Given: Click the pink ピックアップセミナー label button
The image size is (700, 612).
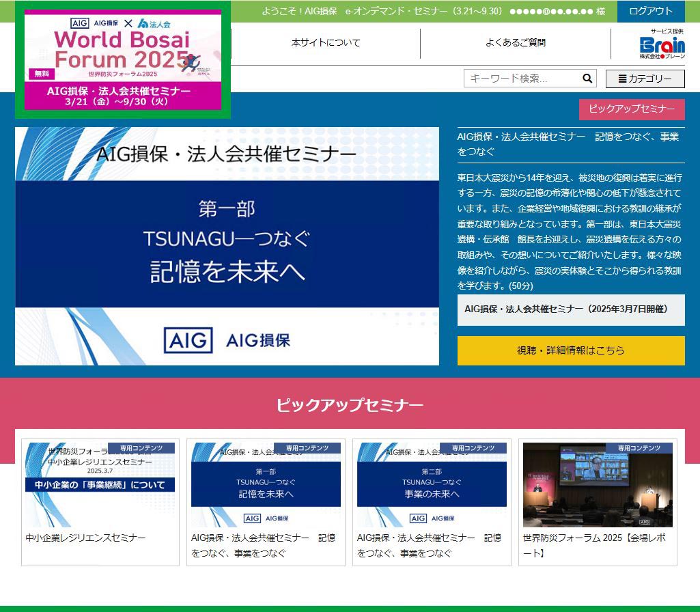Looking at the screenshot, I should coord(632,109).
